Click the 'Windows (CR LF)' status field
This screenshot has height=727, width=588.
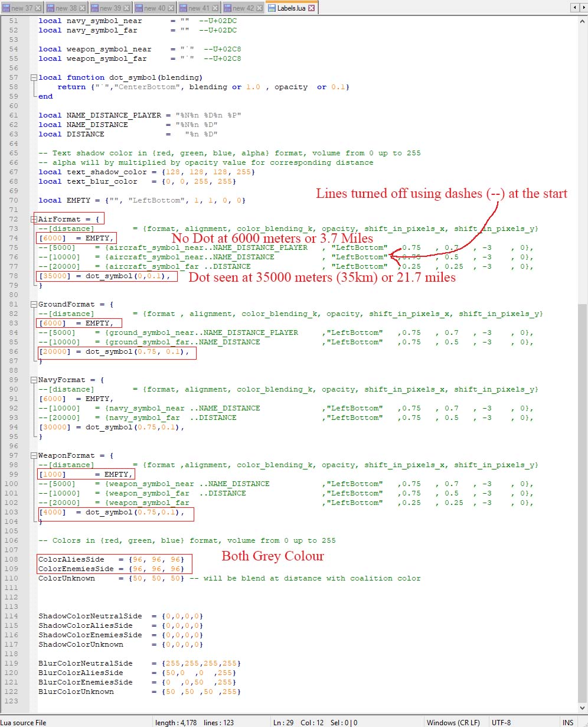pos(456,722)
